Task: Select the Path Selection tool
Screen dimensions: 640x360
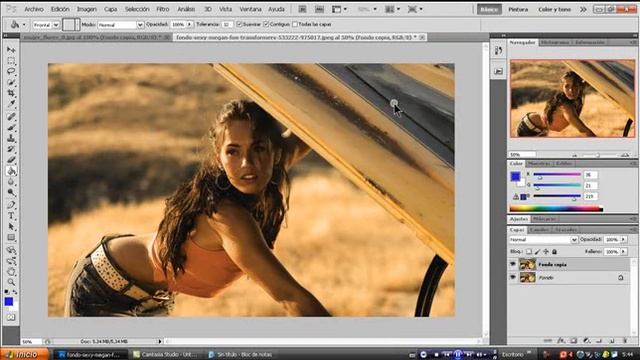Action: pyautogui.click(x=11, y=227)
